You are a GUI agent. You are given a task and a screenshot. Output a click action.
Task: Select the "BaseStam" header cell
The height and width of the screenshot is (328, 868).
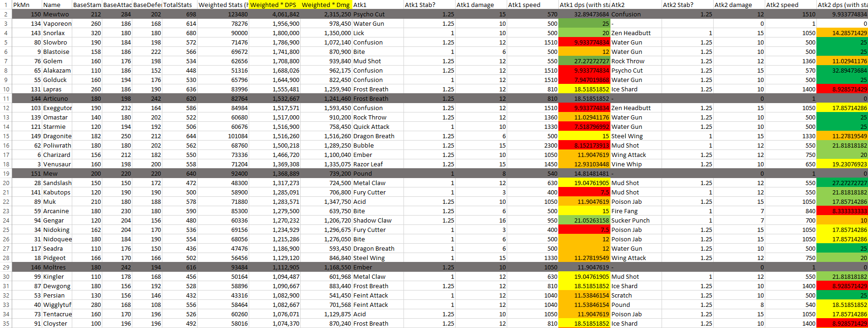tap(87, 5)
